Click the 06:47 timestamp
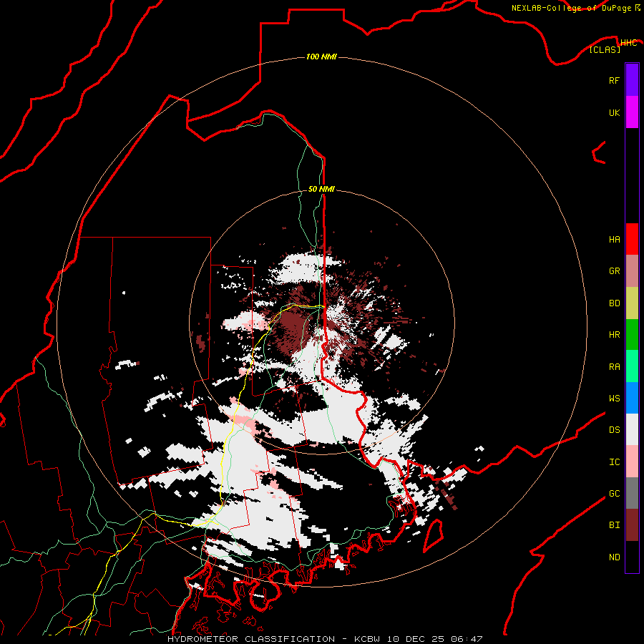 click(x=466, y=639)
